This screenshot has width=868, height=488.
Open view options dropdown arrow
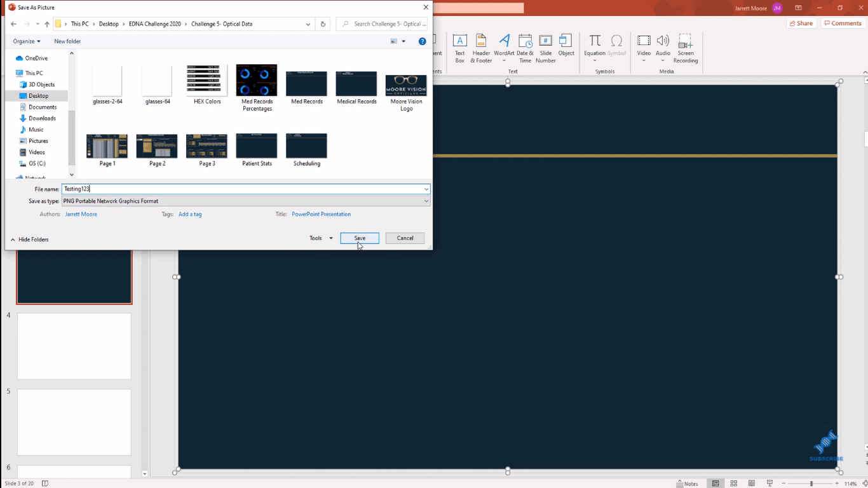point(403,41)
